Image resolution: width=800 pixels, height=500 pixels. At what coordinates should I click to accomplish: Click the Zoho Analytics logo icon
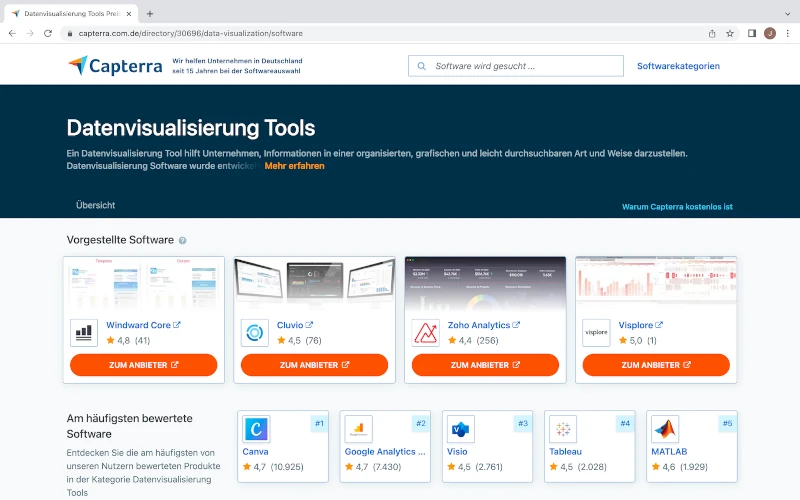coord(426,333)
